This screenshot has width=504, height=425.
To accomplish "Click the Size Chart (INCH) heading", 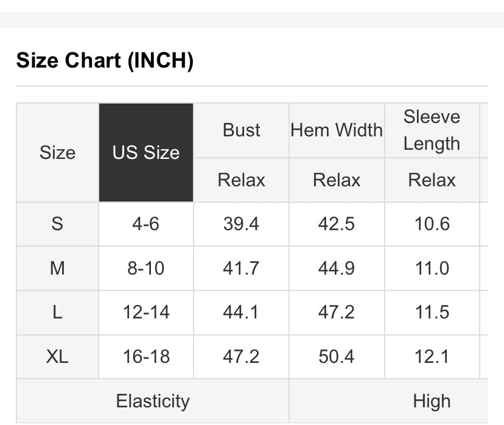I will [105, 61].
